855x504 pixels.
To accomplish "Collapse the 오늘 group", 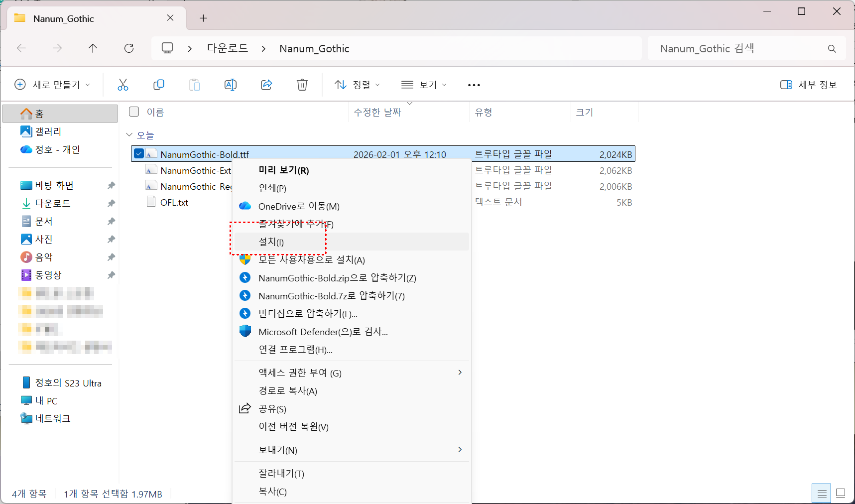I will pos(129,135).
